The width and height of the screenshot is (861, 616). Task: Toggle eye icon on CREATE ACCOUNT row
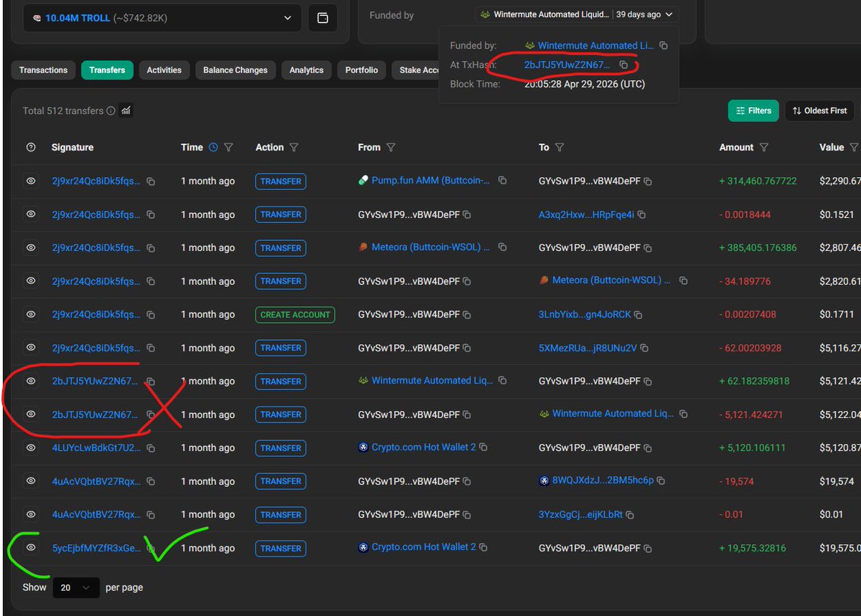[x=31, y=314]
